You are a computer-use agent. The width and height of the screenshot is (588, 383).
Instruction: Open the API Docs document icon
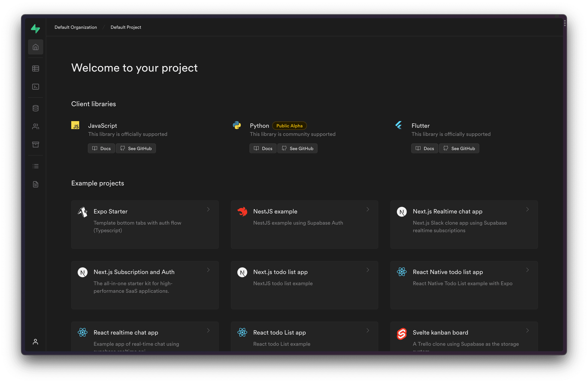point(36,184)
